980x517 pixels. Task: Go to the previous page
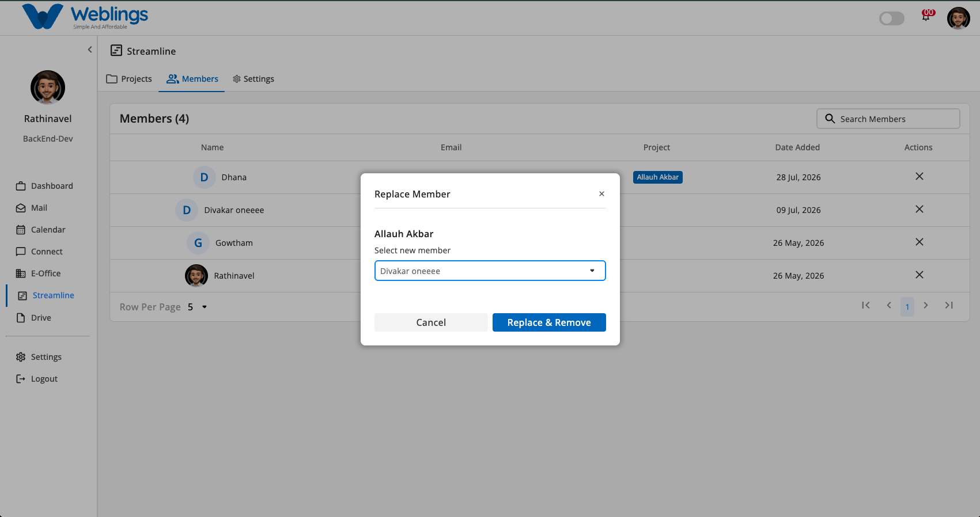[x=889, y=305]
